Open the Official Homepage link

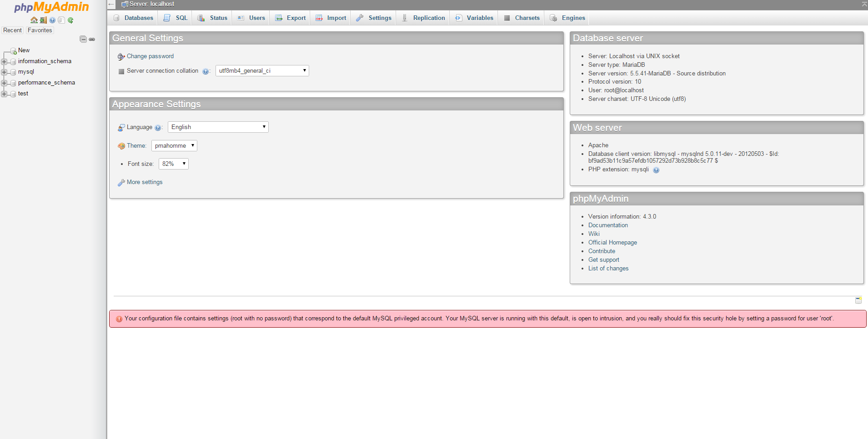612,242
